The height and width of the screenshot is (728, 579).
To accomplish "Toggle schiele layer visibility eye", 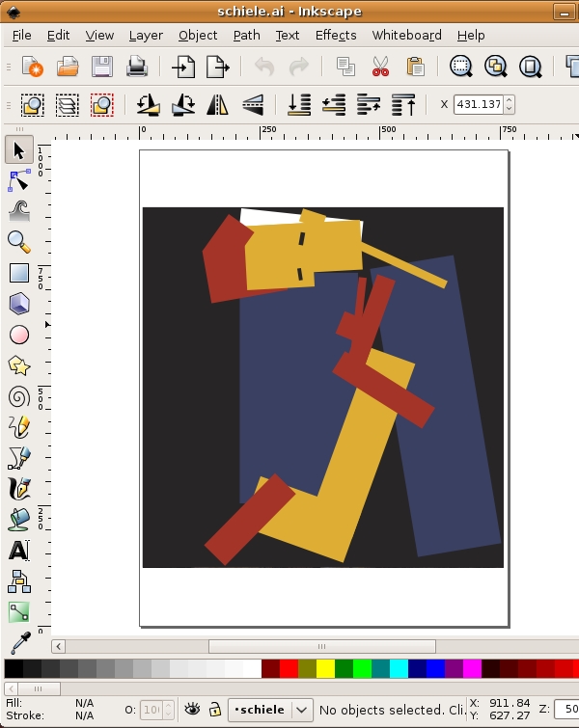I will (192, 709).
